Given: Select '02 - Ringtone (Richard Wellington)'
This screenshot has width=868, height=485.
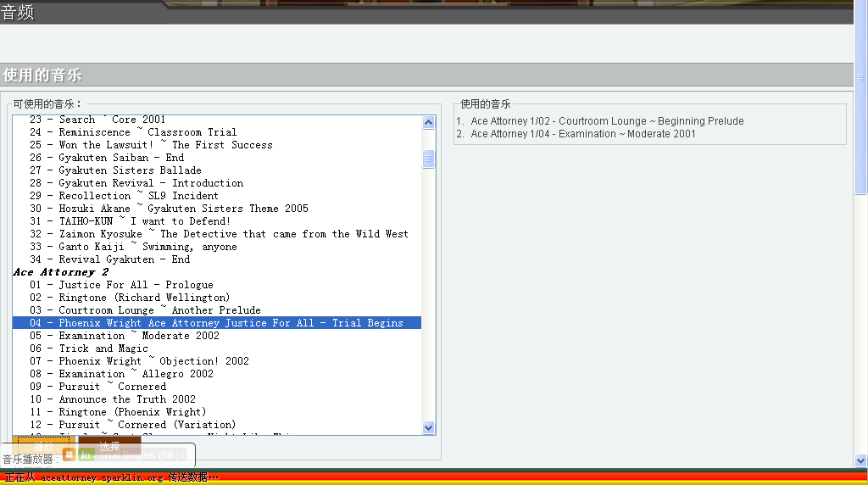Looking at the screenshot, I should point(216,298).
